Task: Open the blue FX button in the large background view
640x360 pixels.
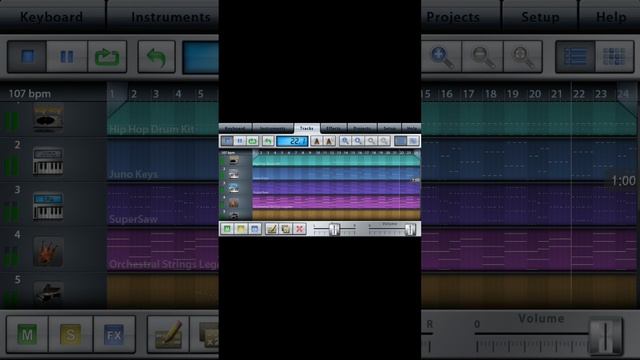Action: click(x=114, y=335)
